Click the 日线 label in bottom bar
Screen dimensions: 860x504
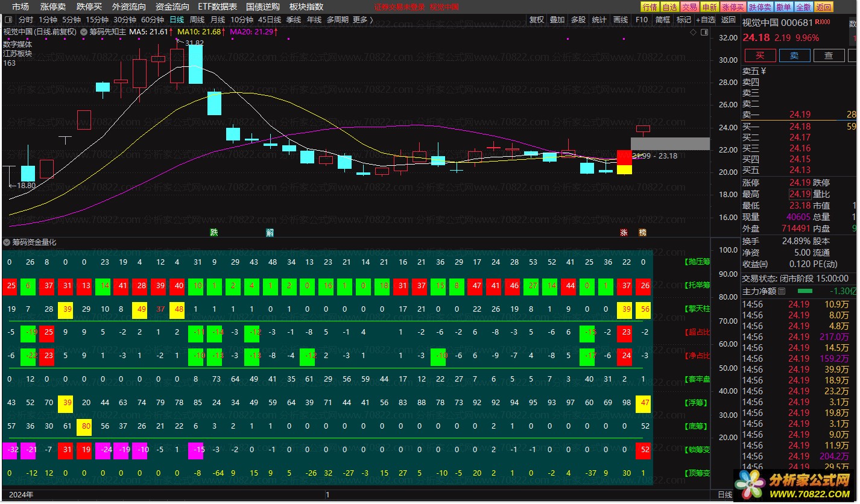coord(724,495)
